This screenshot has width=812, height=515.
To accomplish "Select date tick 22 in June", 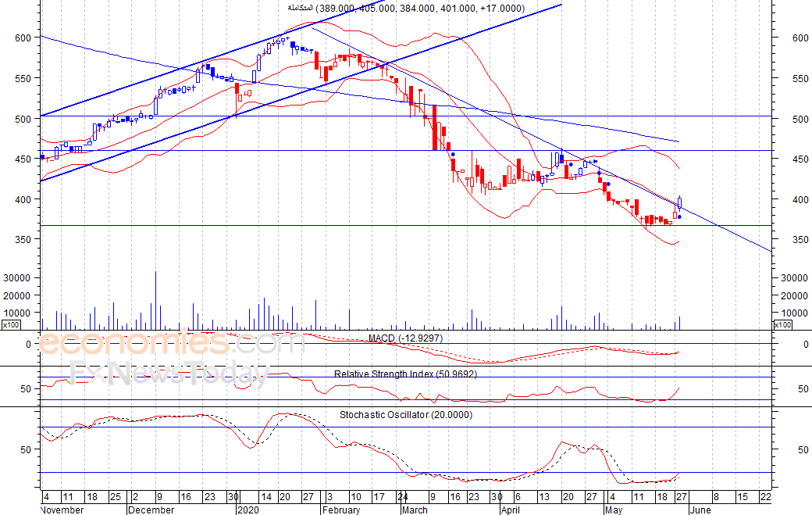I will (766, 497).
